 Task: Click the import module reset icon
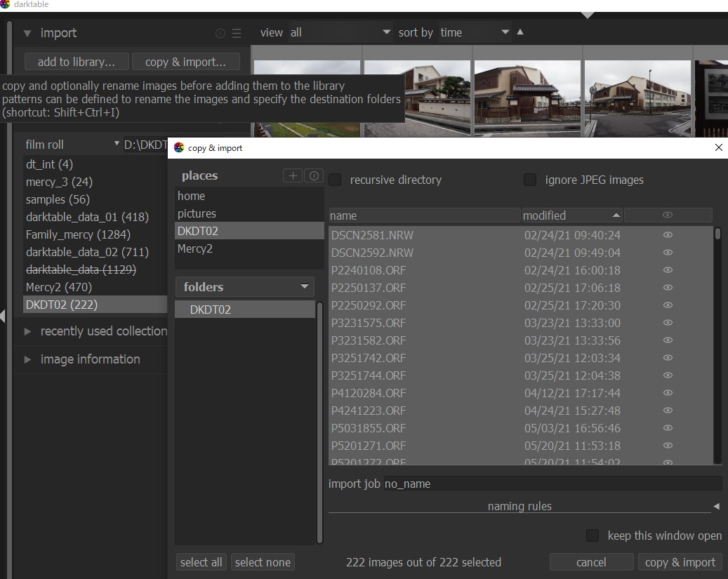220,34
